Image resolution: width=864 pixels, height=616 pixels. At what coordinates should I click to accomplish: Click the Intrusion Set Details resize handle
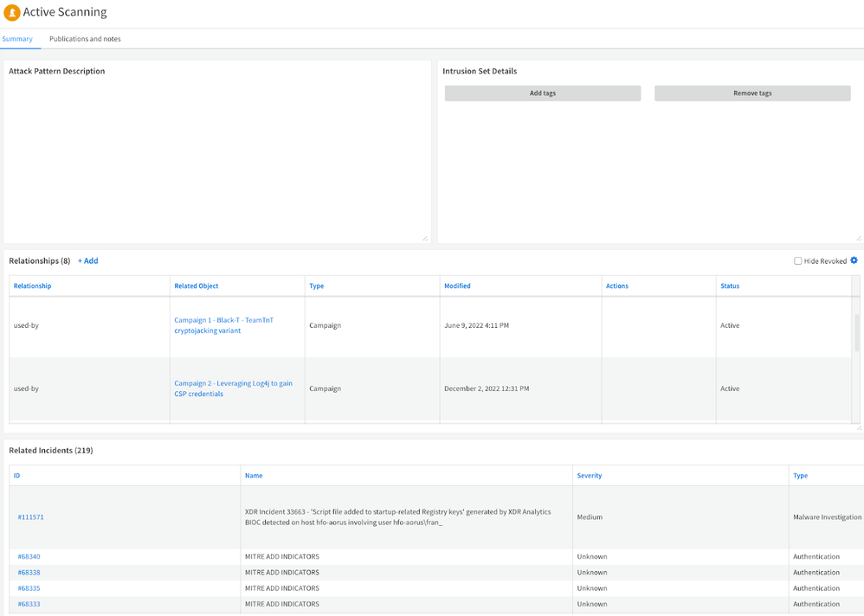859,238
